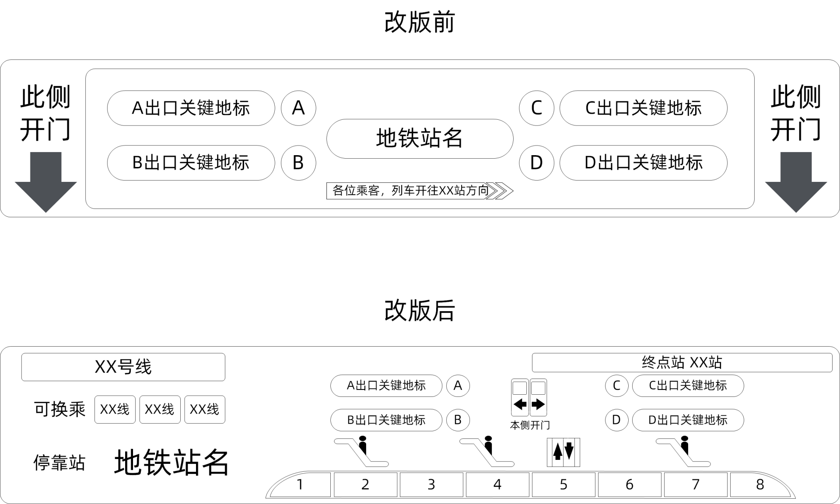The height and width of the screenshot is (504, 840).
Task: Select exit D circle in bottom panel
Action: 616,420
